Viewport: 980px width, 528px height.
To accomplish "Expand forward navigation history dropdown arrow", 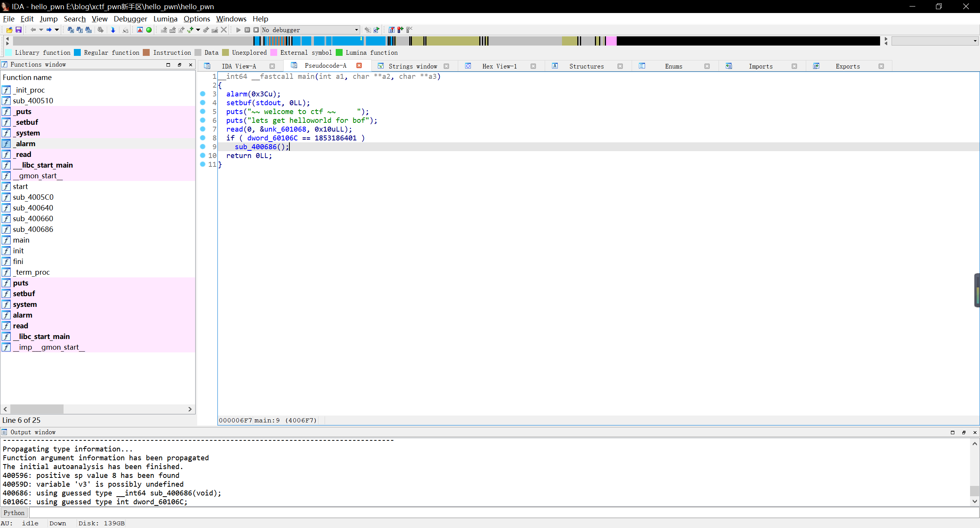I will (57, 30).
